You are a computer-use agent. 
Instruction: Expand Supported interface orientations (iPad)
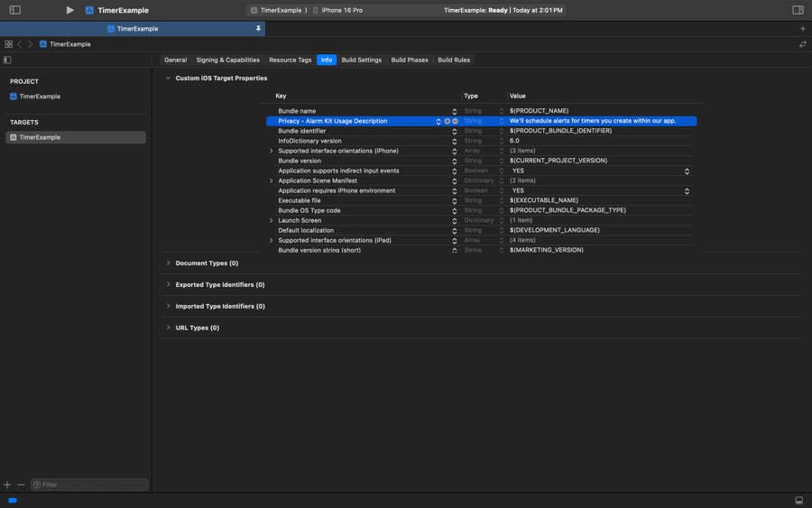(x=271, y=240)
